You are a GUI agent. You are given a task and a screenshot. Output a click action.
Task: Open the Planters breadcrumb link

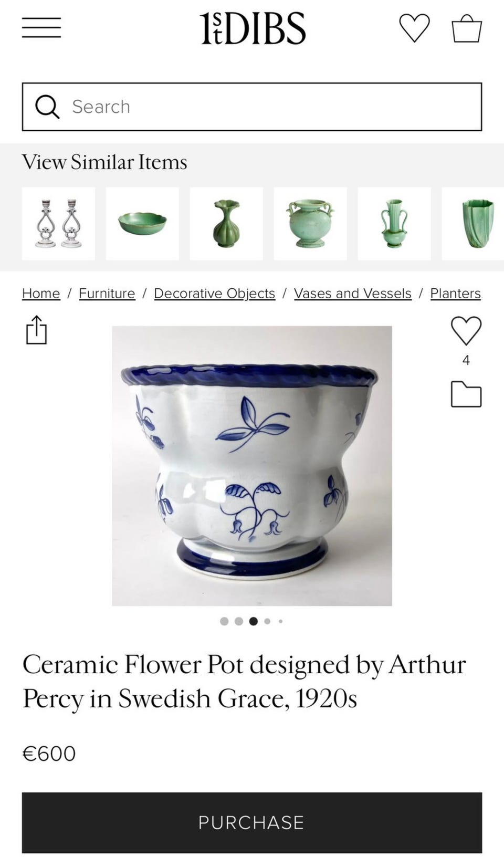[456, 294]
